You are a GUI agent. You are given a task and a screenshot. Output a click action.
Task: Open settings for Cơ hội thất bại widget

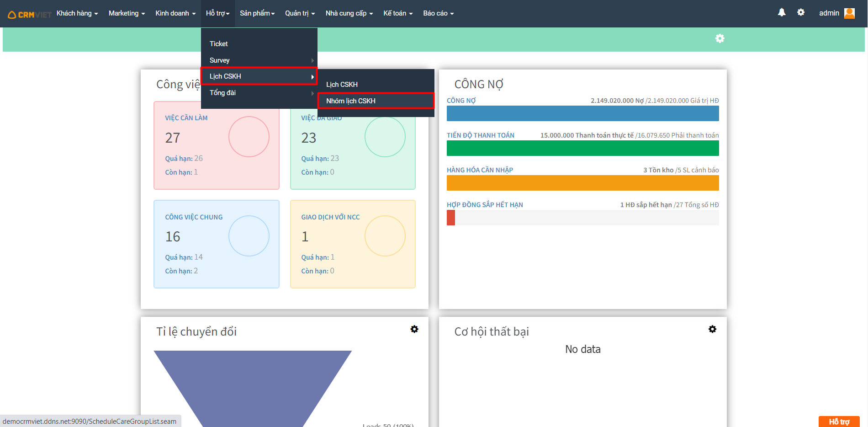tap(712, 329)
